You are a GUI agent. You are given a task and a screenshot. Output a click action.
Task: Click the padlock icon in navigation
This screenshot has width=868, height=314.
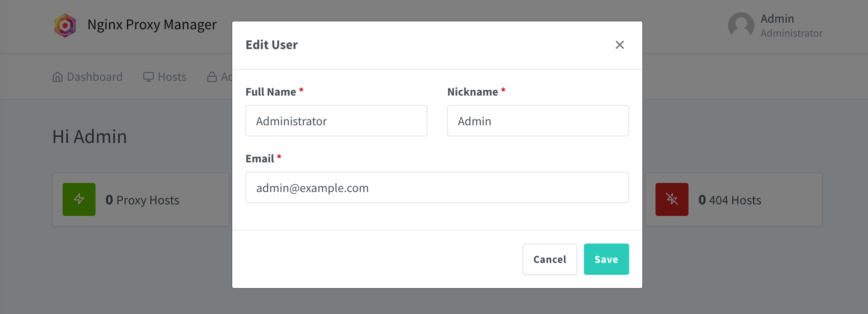(212, 77)
